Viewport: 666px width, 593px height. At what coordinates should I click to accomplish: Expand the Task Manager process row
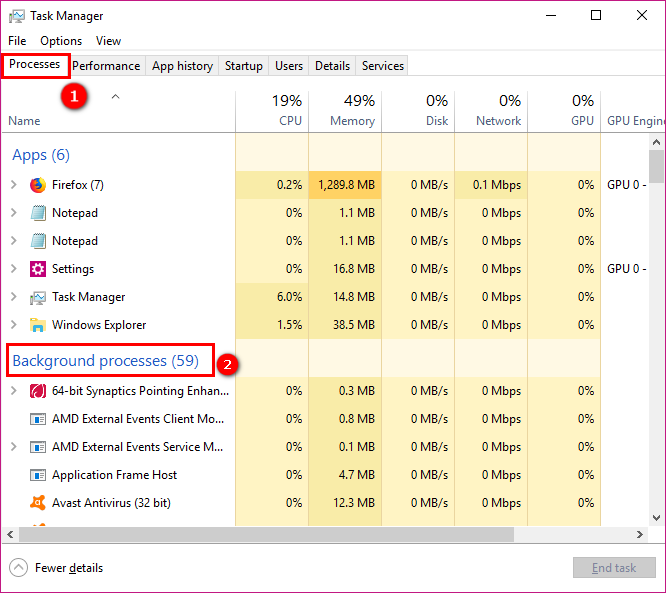[x=14, y=297]
